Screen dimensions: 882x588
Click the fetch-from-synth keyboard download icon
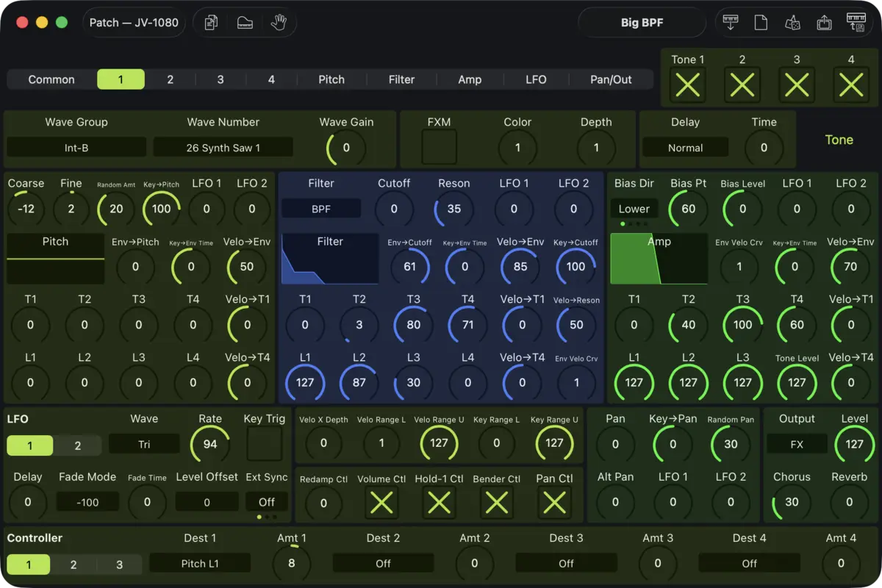tap(731, 23)
